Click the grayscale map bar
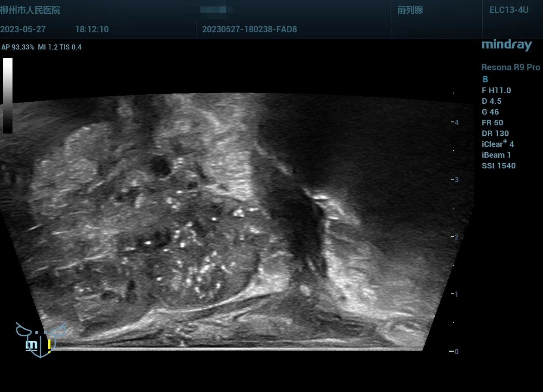Screen dimensions: 543x392 [x=8, y=96]
